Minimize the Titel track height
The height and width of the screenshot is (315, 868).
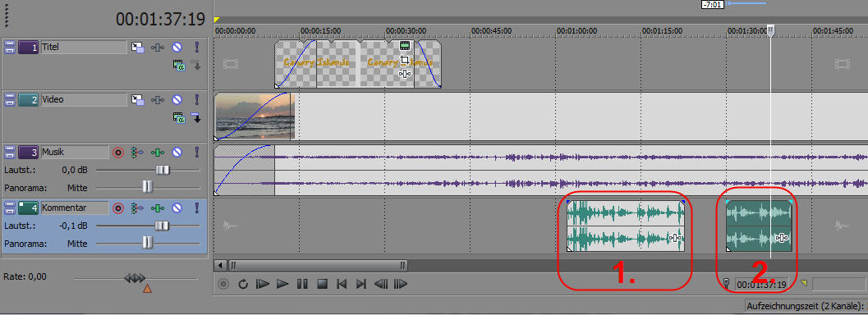tap(9, 48)
